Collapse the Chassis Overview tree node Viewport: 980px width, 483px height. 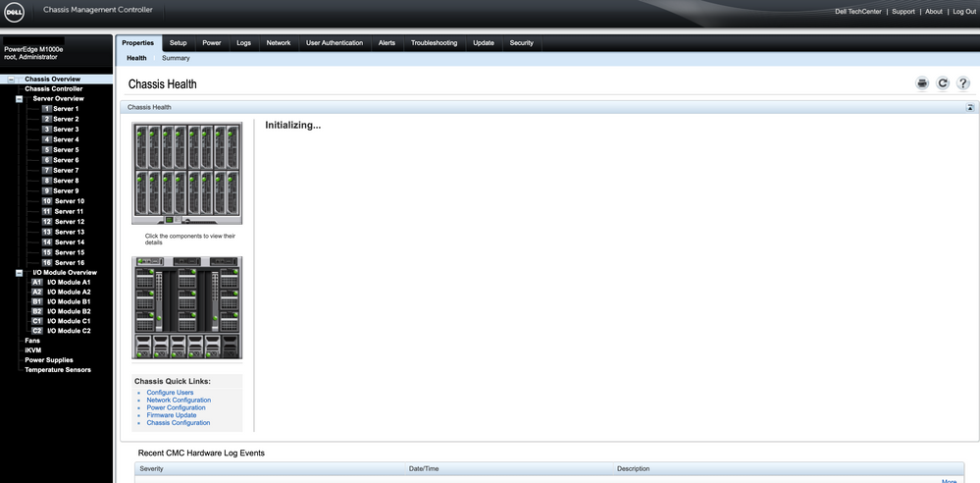[11, 80]
